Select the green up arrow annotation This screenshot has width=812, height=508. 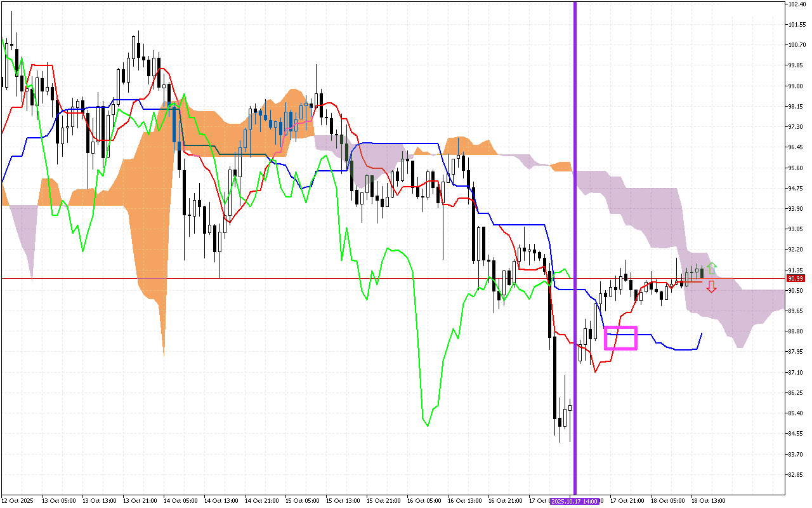pos(710,267)
